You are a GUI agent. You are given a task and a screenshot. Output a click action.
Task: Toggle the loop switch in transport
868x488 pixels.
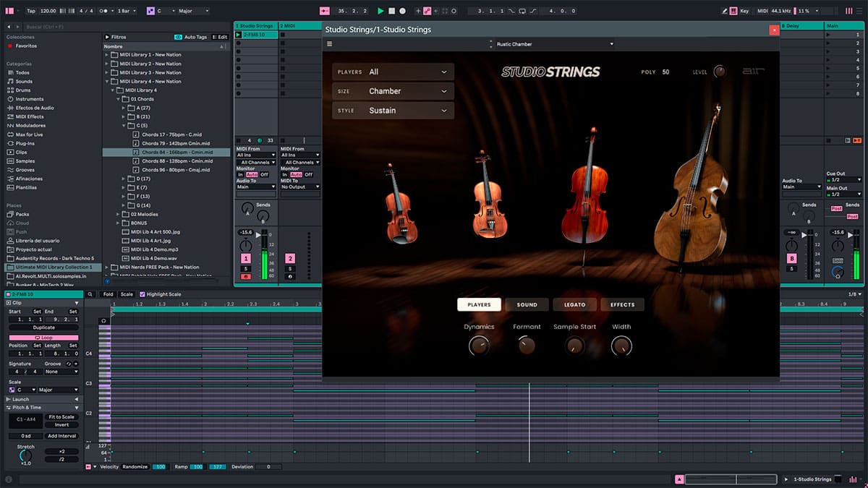[523, 11]
